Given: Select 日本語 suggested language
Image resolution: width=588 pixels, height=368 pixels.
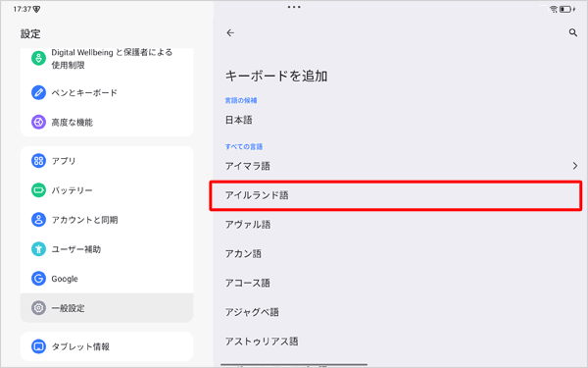Looking at the screenshot, I should [x=401, y=120].
